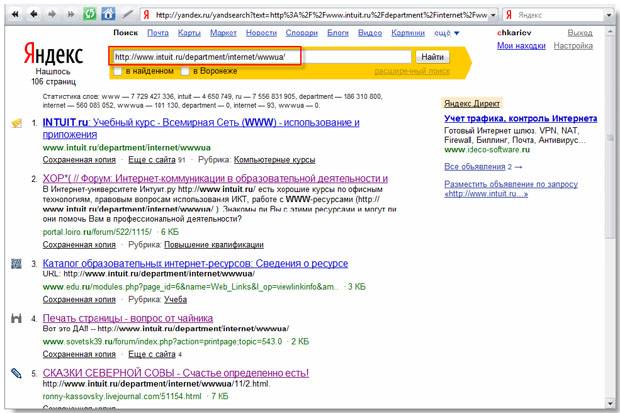Open the home page with house icon
The height and width of the screenshot is (413, 620).
tap(108, 14)
